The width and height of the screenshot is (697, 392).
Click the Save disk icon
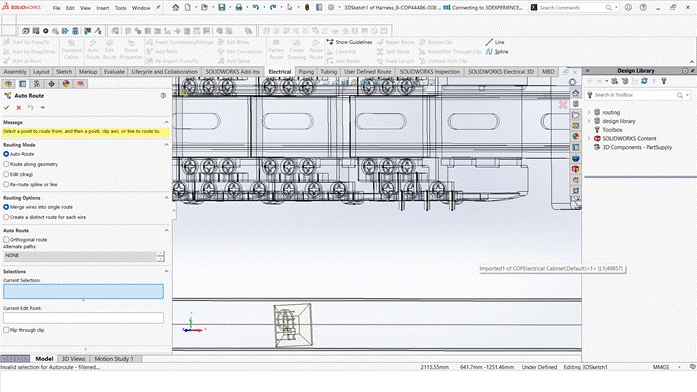coord(221,8)
